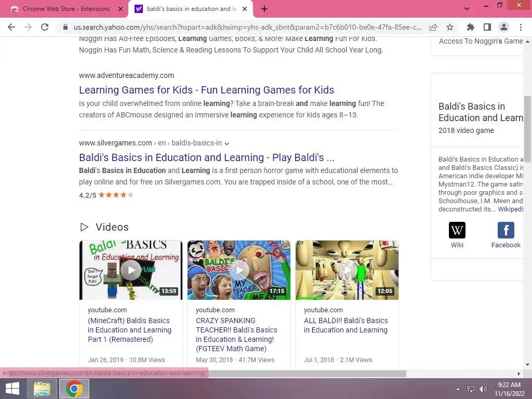Click the 4.2/5 star rating

pyautogui.click(x=106, y=195)
